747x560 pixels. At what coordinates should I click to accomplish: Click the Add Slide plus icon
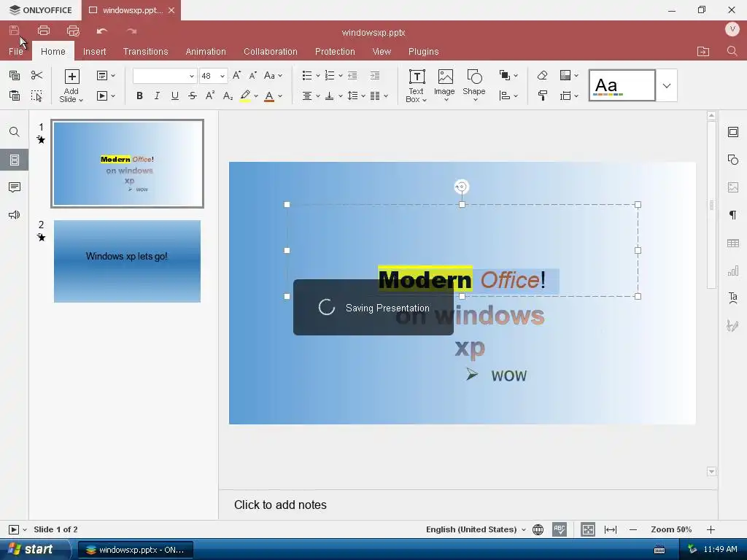tap(72, 77)
